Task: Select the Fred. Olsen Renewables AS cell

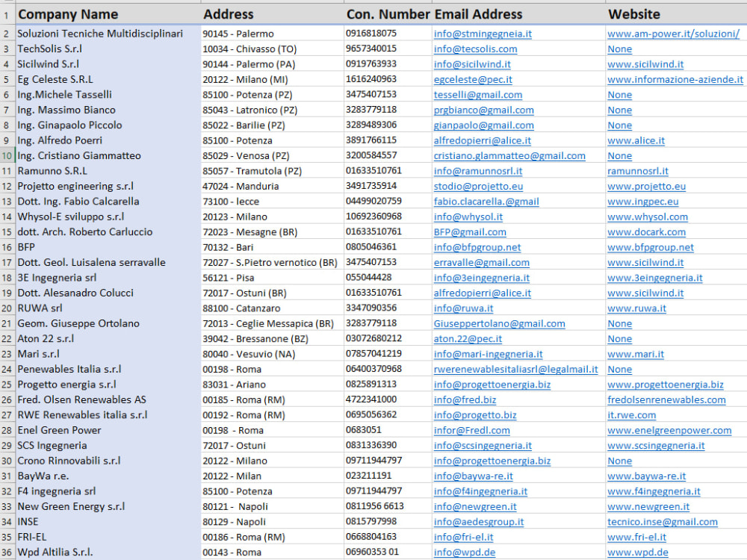Action: [x=108, y=399]
